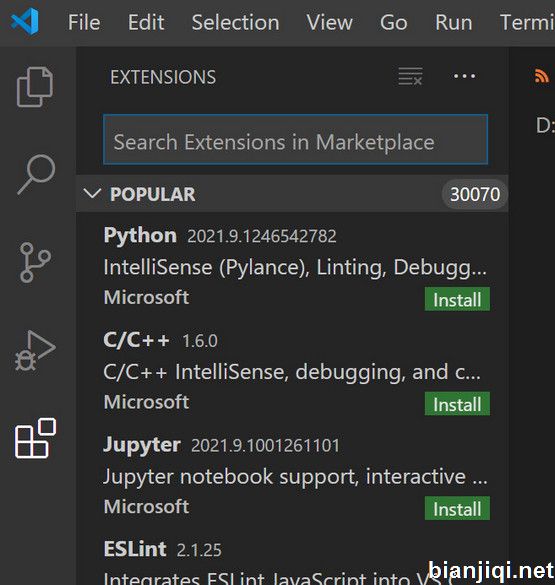
Task: Click Microsoft publisher under Jupyter
Action: [146, 507]
